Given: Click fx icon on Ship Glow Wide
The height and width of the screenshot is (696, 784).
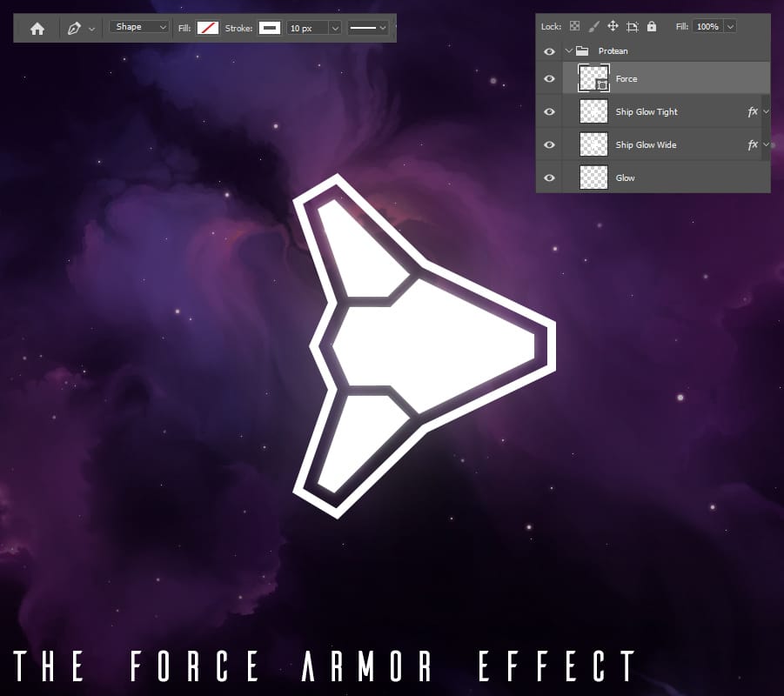Looking at the screenshot, I should pos(753,145).
